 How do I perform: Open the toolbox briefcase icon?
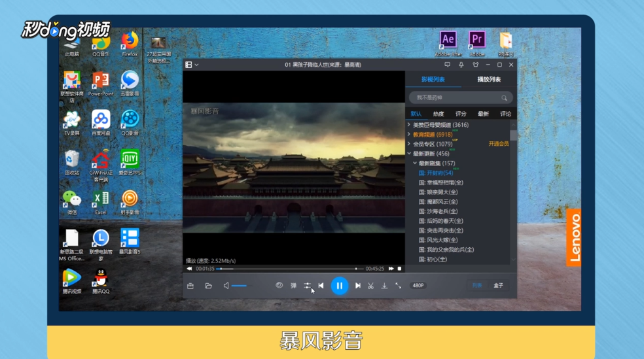[x=190, y=286]
